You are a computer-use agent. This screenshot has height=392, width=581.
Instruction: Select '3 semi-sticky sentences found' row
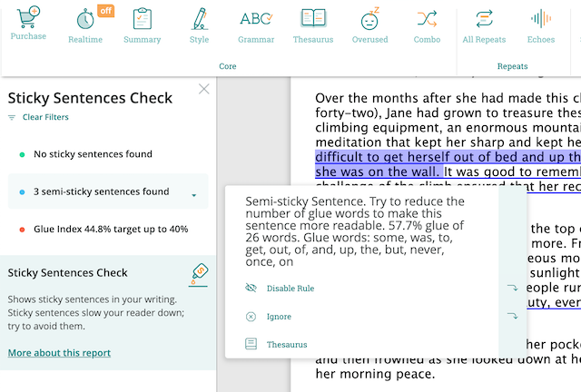108,191
